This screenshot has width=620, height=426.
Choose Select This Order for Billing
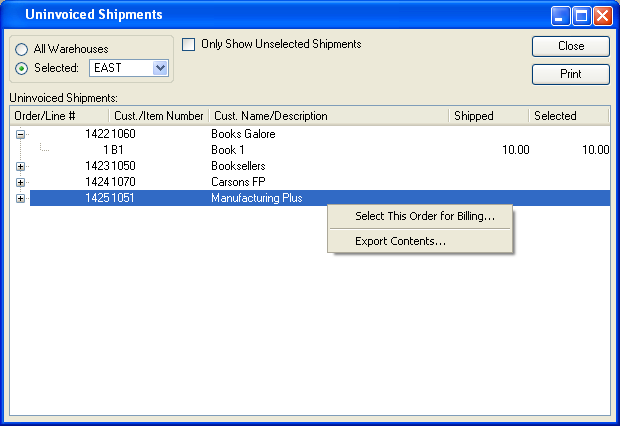(420, 216)
